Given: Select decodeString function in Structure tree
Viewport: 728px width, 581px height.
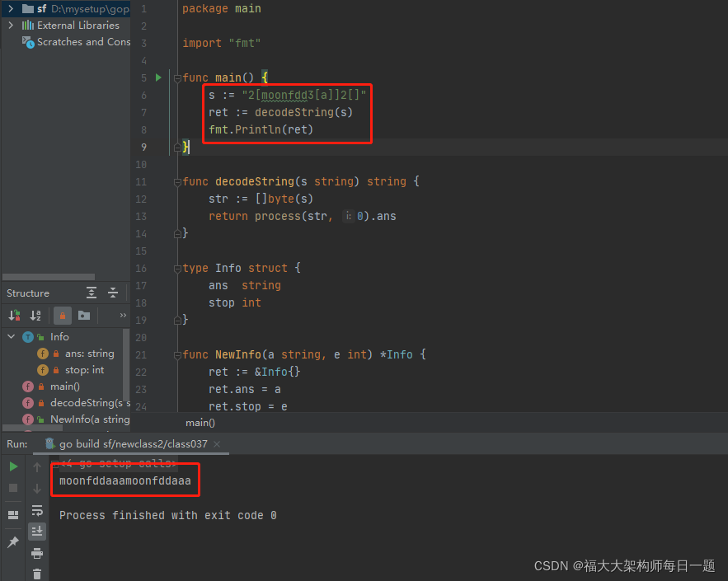Looking at the screenshot, I should pyautogui.click(x=90, y=403).
